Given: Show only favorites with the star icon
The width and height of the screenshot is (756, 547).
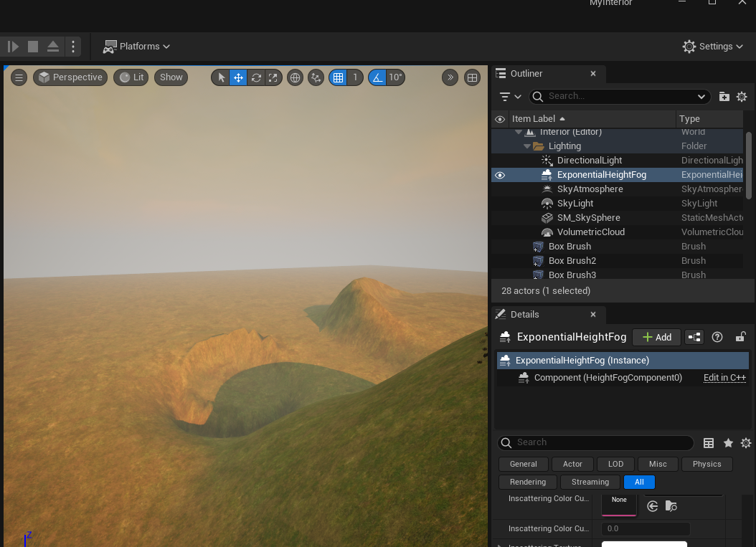Looking at the screenshot, I should pyautogui.click(x=728, y=443).
